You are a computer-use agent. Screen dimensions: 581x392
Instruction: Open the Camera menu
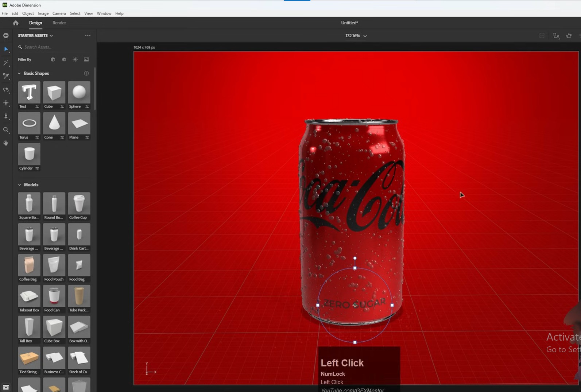tap(59, 13)
